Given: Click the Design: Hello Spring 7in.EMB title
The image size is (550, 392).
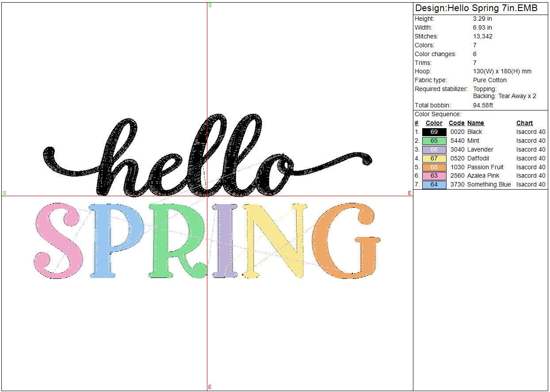Looking at the screenshot, I should [476, 8].
